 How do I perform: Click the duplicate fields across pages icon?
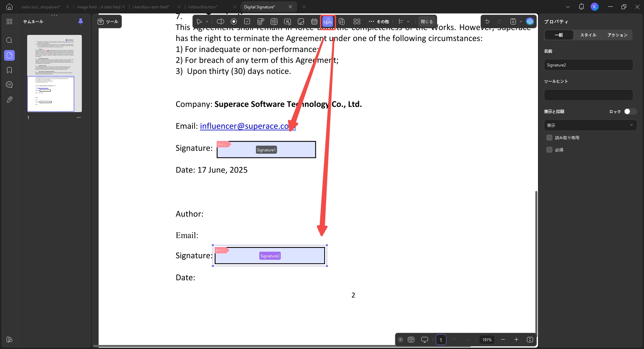342,21
